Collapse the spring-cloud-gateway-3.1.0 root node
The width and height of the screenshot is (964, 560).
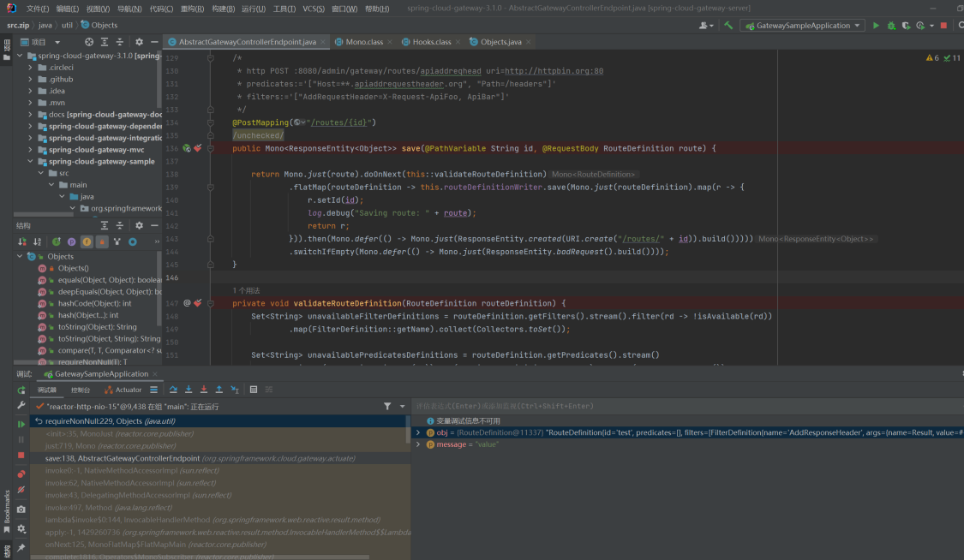point(20,56)
